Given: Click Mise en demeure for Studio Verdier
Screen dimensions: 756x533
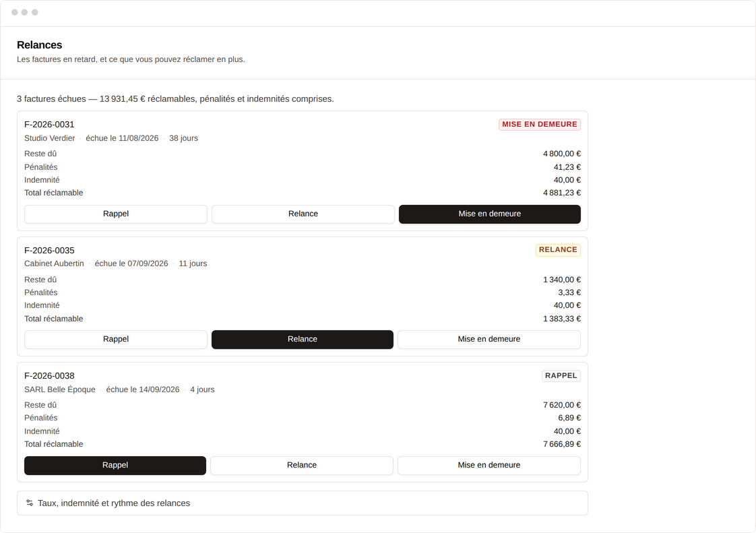Looking at the screenshot, I should tap(489, 214).
